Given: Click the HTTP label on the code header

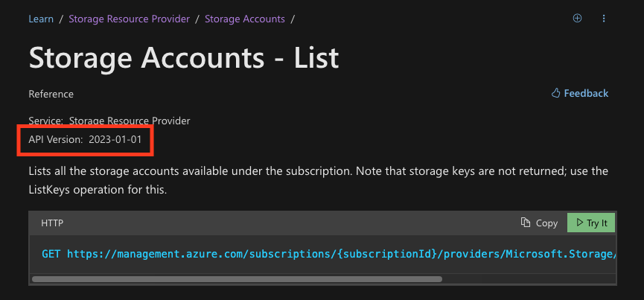Looking at the screenshot, I should click(x=53, y=223).
